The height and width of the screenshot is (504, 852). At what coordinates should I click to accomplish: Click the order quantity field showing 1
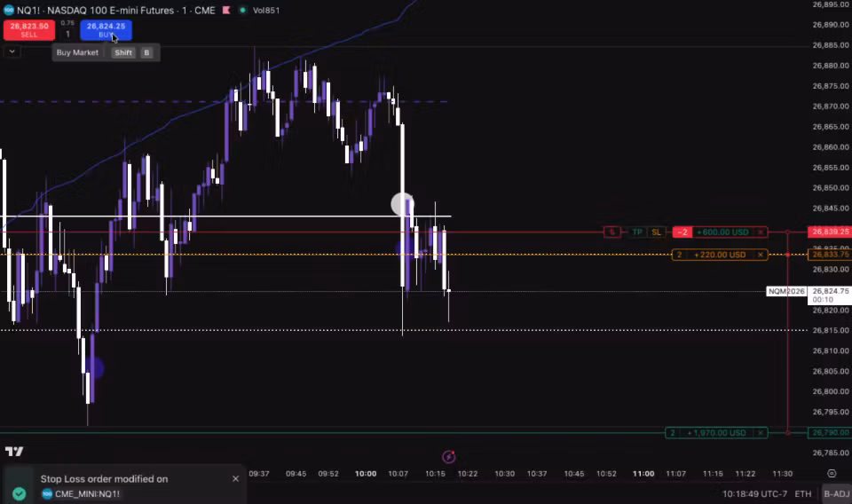(x=67, y=34)
